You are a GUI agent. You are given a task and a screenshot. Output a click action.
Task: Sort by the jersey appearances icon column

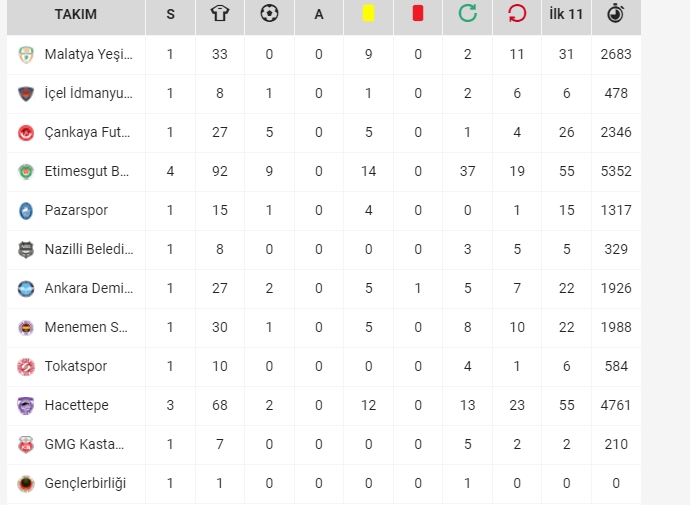click(x=220, y=14)
